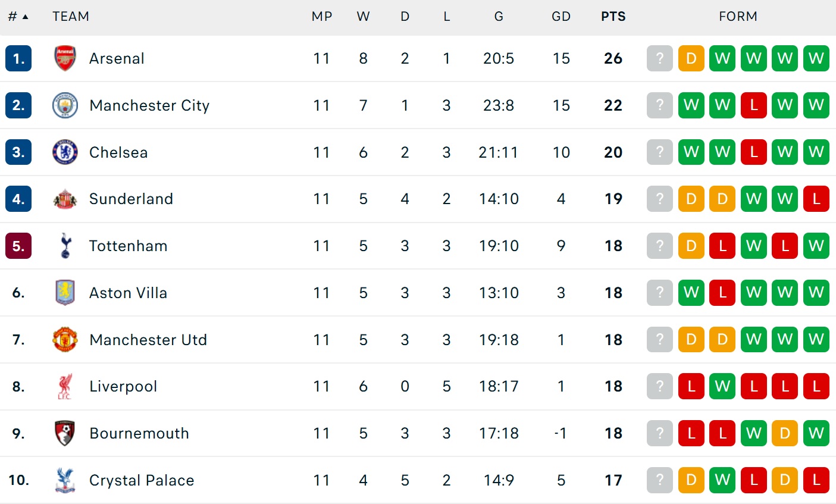836x504 pixels.
Task: Click Arsenal's orange D form badge
Action: pos(691,58)
